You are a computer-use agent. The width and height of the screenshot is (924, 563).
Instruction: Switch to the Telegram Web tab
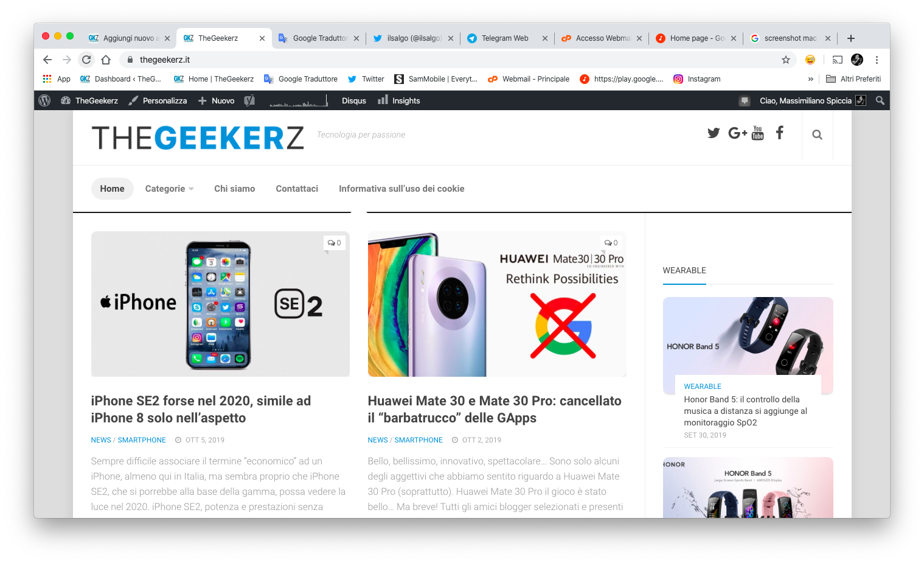point(505,38)
